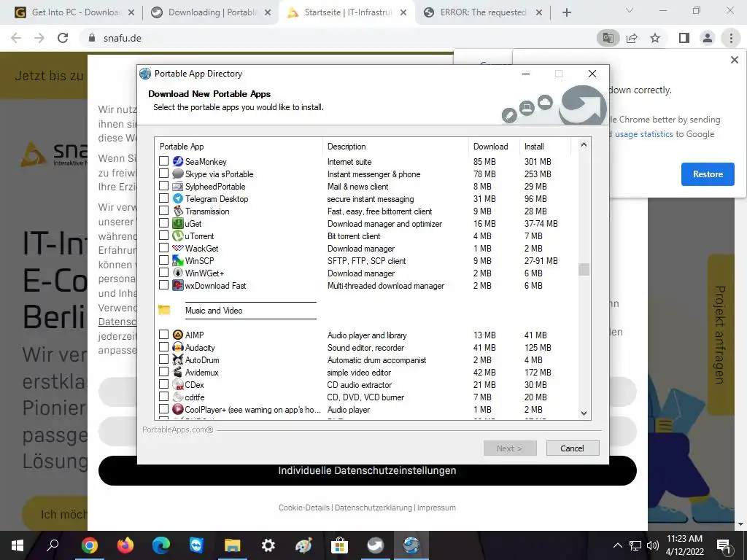Open Microsoft Edge from the taskbar
The width and height of the screenshot is (747, 560).
tap(161, 545)
